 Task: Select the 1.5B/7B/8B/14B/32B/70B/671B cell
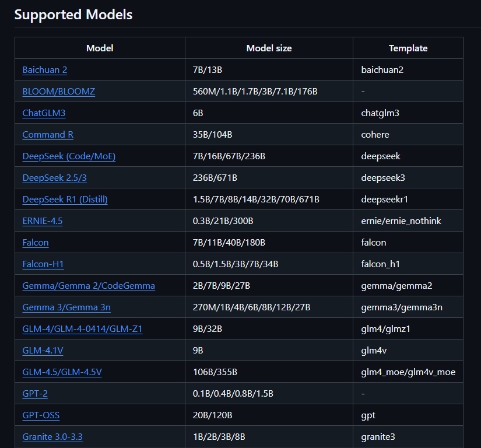tap(269, 199)
